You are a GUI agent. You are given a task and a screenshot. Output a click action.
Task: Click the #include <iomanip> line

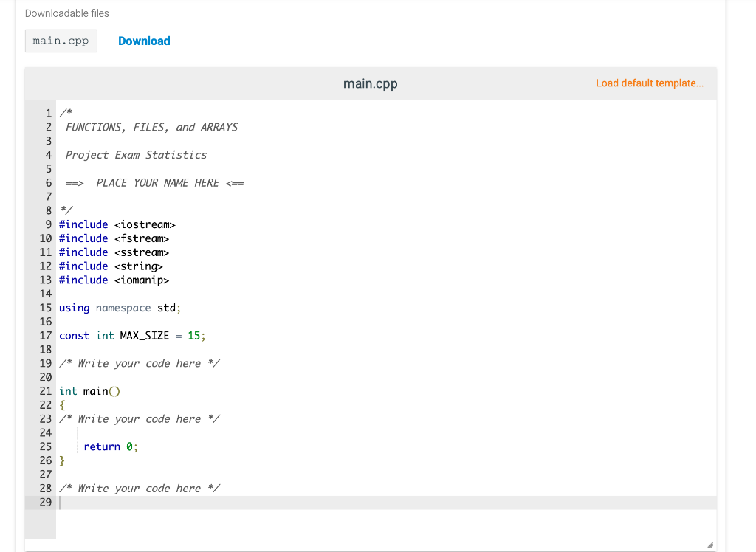(x=114, y=280)
